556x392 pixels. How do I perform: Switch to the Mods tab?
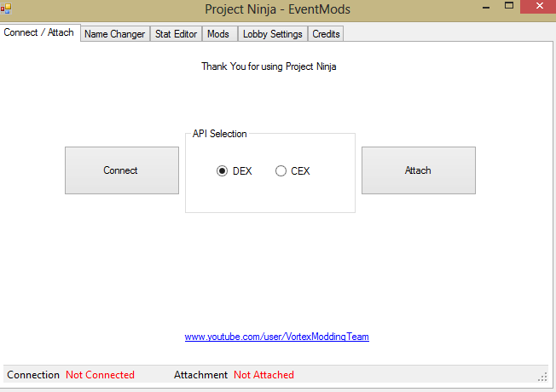pos(219,34)
